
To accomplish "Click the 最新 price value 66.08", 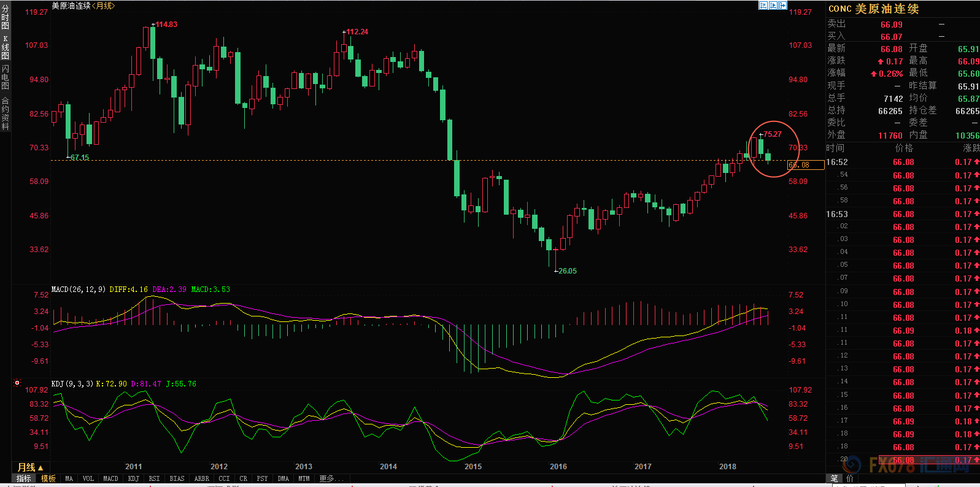I will point(892,49).
